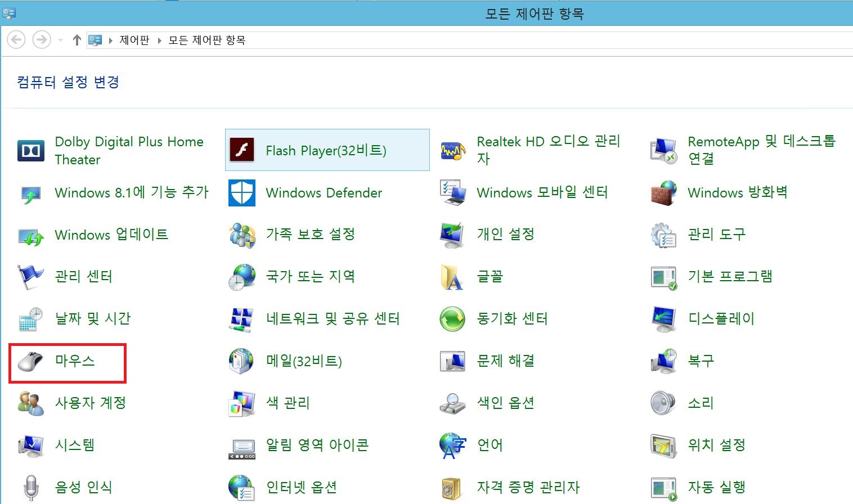Open the 시스템 computer icon

point(31,445)
